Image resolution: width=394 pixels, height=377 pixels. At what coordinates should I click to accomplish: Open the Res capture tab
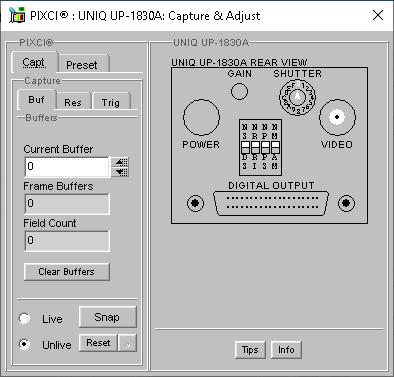point(73,102)
